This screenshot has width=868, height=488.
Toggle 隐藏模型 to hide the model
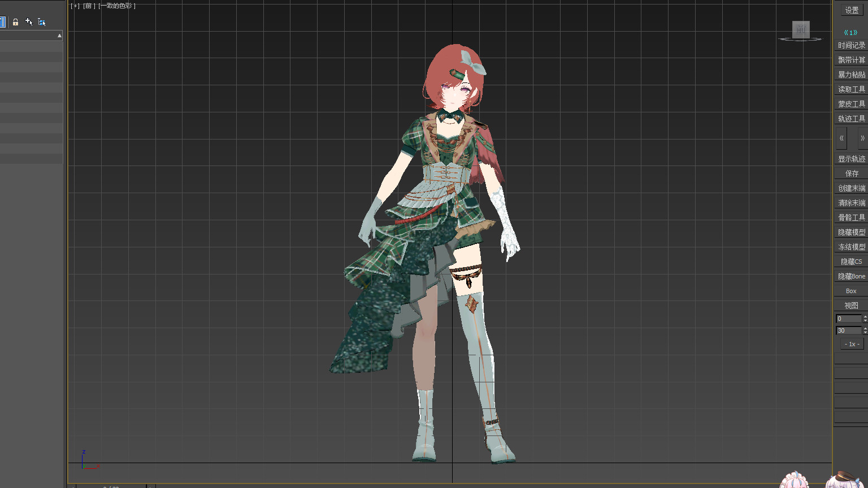tap(851, 232)
